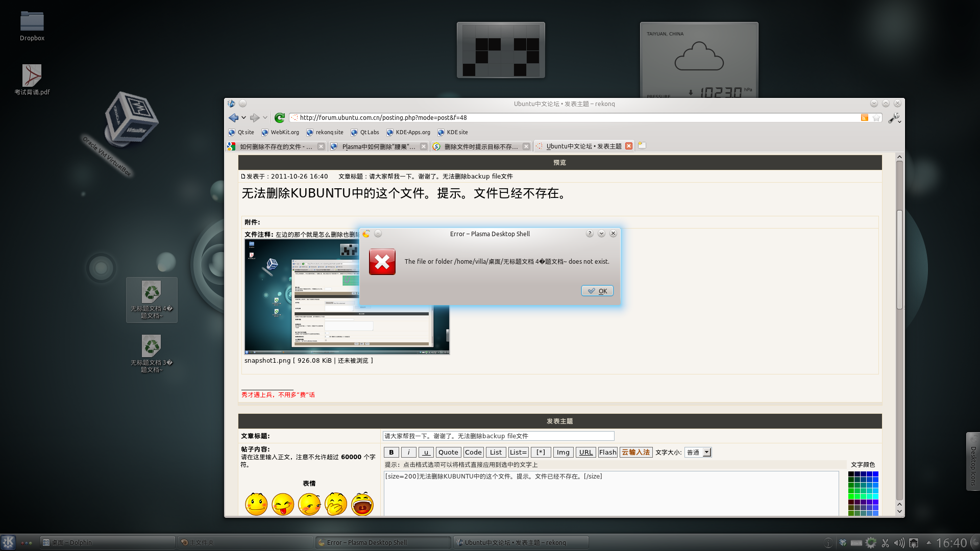Click the Quote formatting button

click(x=449, y=453)
